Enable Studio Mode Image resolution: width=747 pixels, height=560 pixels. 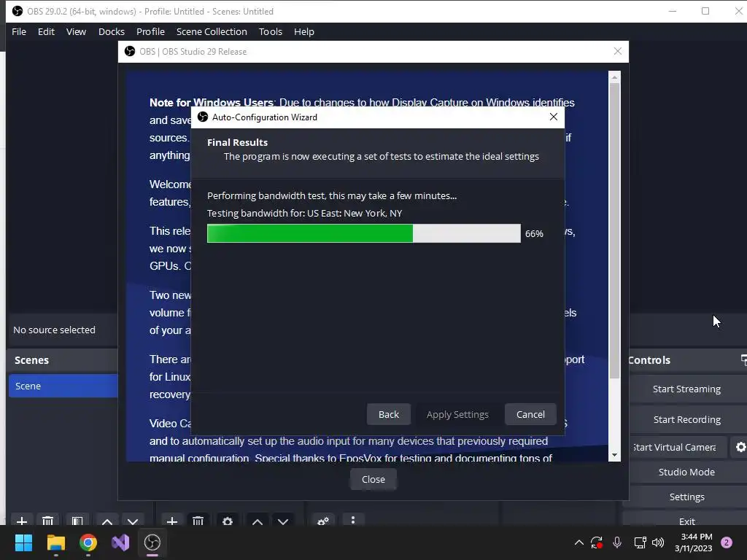[x=686, y=472]
